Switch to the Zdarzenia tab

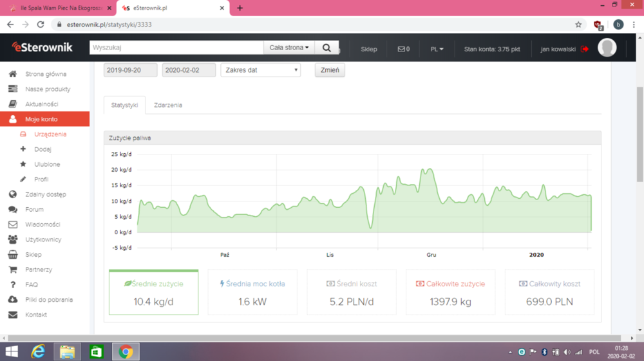(168, 105)
